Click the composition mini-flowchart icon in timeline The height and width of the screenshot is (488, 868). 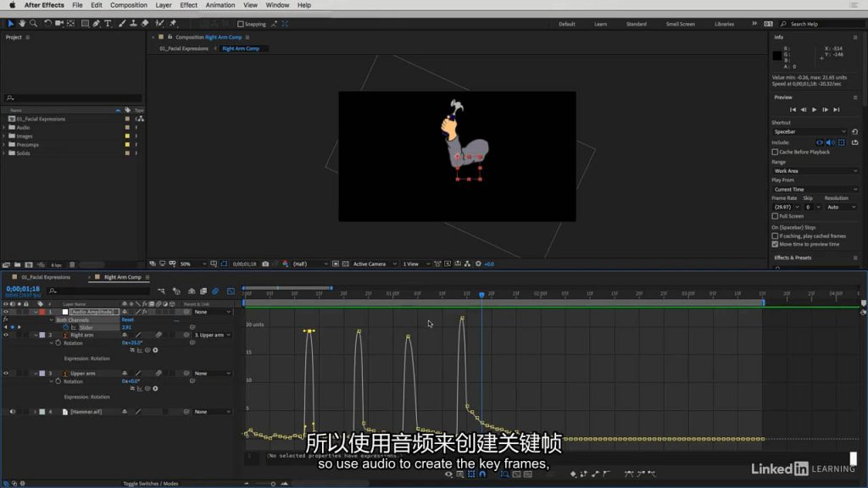(x=161, y=291)
